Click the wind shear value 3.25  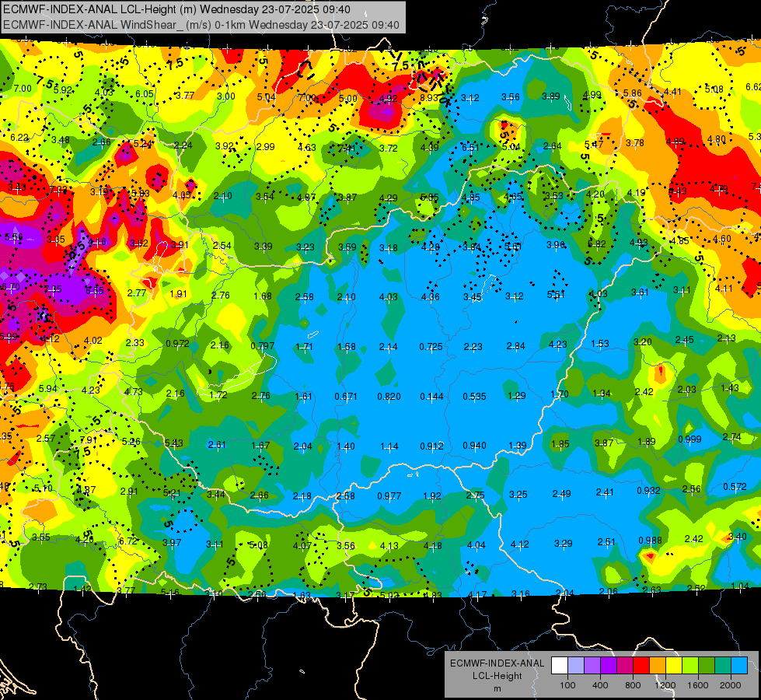click(518, 495)
